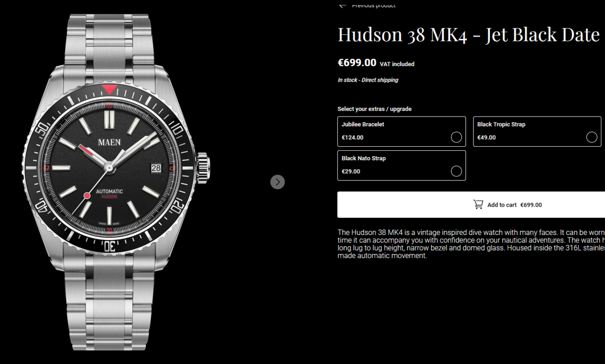The image size is (605, 364).
Task: Click the Hudson 38 MK4 product title
Action: [x=468, y=35]
